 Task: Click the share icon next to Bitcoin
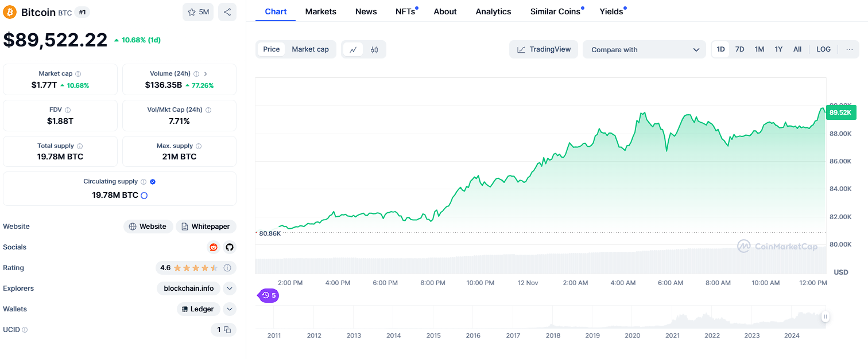tap(227, 12)
